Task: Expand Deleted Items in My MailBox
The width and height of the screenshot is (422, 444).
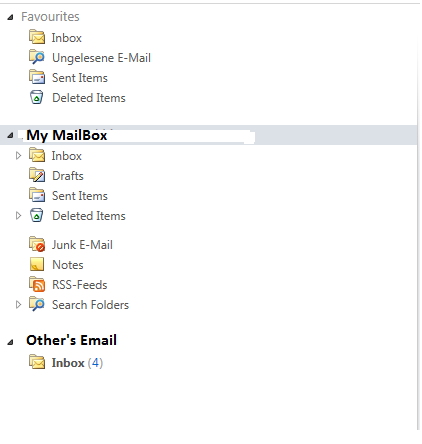Action: [18, 216]
